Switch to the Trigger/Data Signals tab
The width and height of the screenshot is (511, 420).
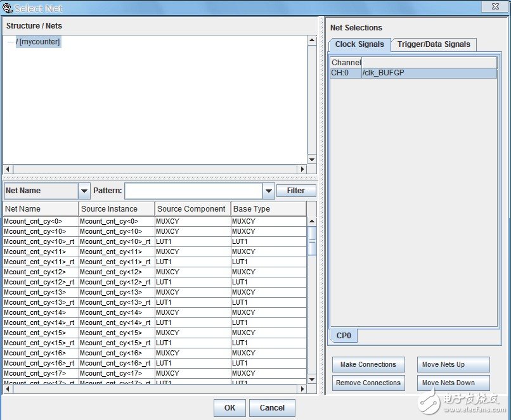[434, 44]
